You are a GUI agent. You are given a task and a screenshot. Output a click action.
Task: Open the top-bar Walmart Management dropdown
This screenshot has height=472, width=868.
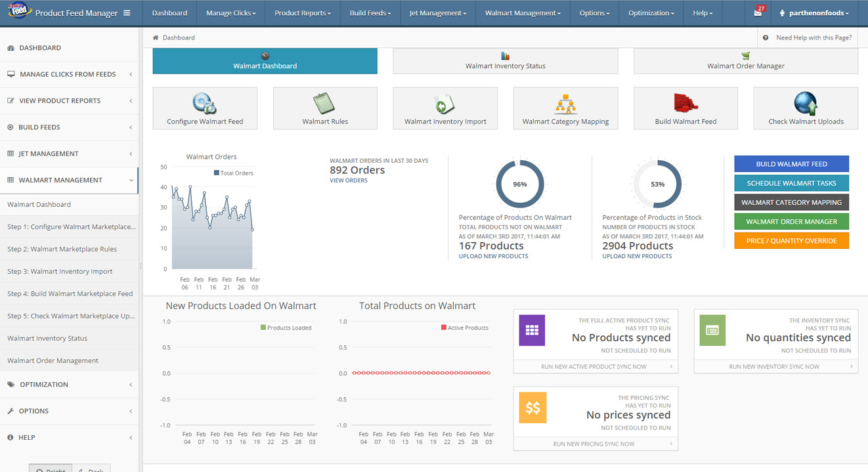523,13
